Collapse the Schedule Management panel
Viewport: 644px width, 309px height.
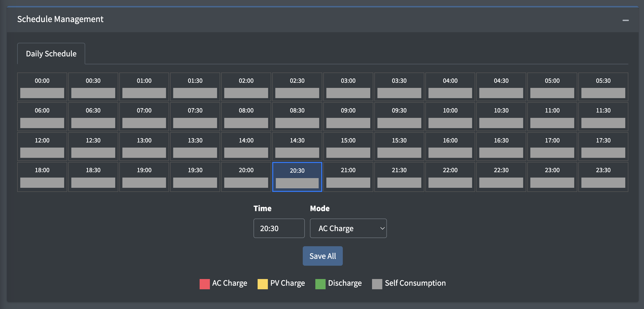pos(625,20)
